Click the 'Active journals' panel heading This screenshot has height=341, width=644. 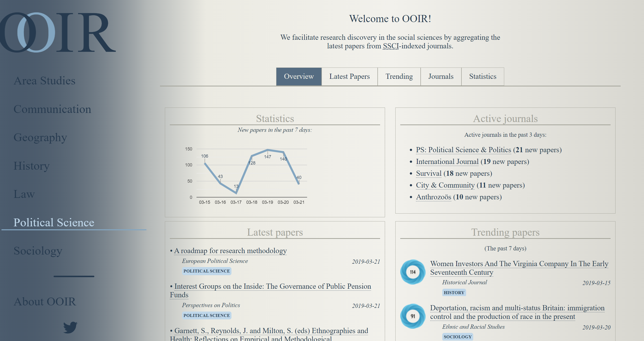[x=505, y=119]
